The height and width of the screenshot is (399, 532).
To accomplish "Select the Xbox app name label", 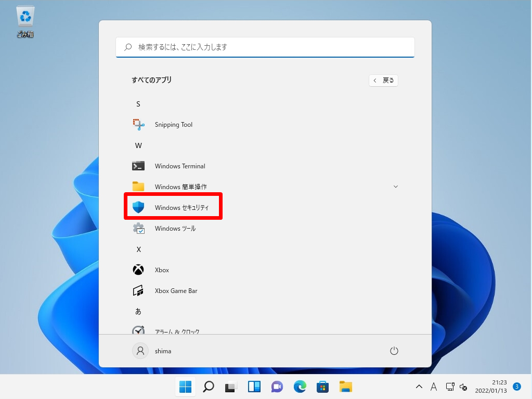I will tap(162, 270).
